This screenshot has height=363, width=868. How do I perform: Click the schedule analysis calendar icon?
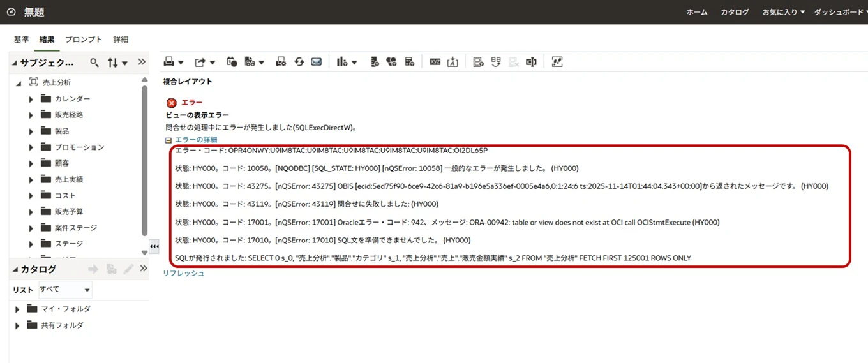click(x=232, y=62)
